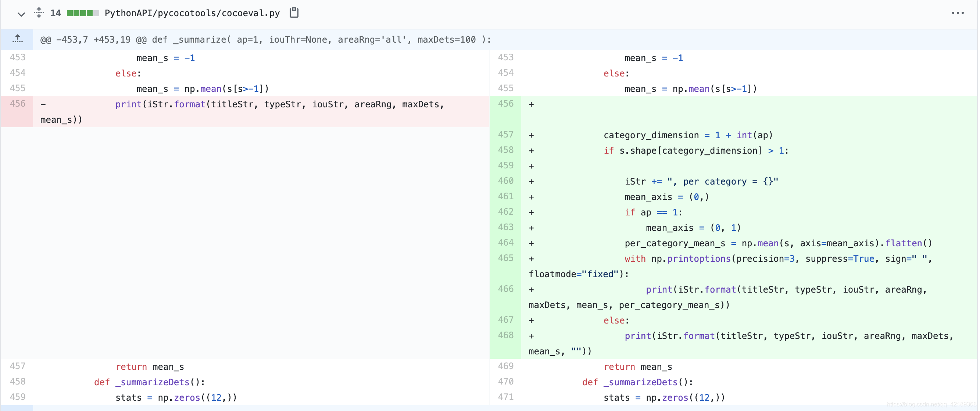The image size is (980, 411).
Task: Click the changed lines count 14
Action: pos(56,13)
